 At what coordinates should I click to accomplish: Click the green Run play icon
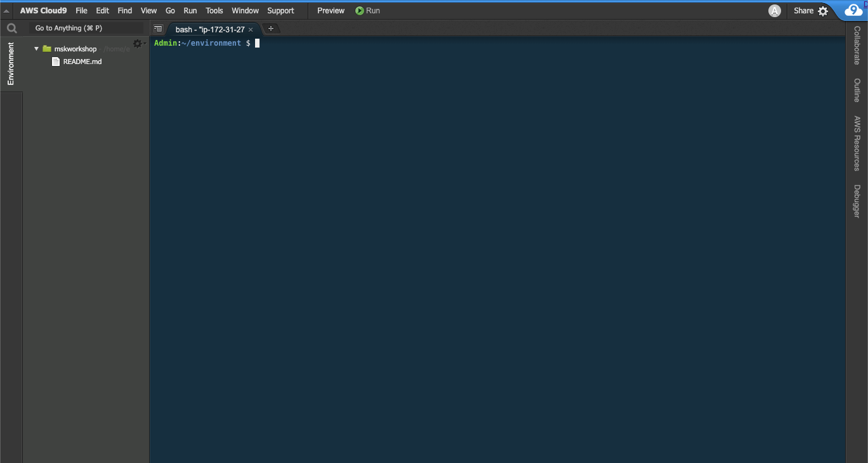pos(360,11)
